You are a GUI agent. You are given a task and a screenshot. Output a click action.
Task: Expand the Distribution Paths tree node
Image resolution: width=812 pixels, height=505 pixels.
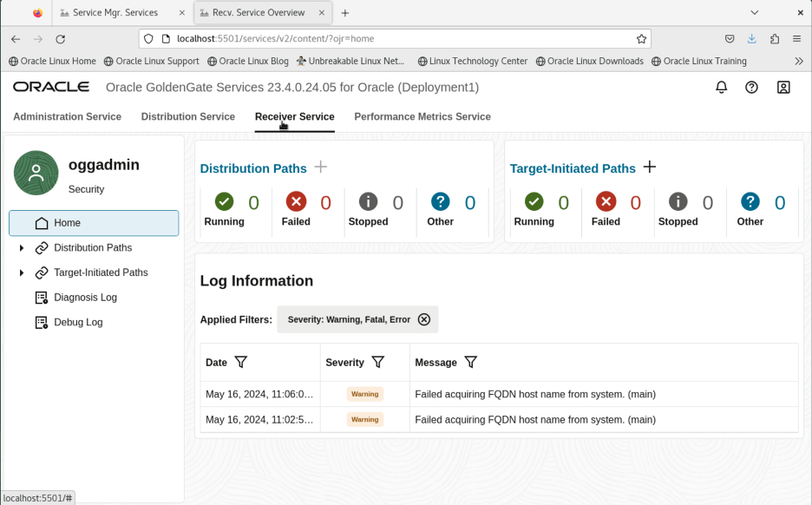(22, 248)
